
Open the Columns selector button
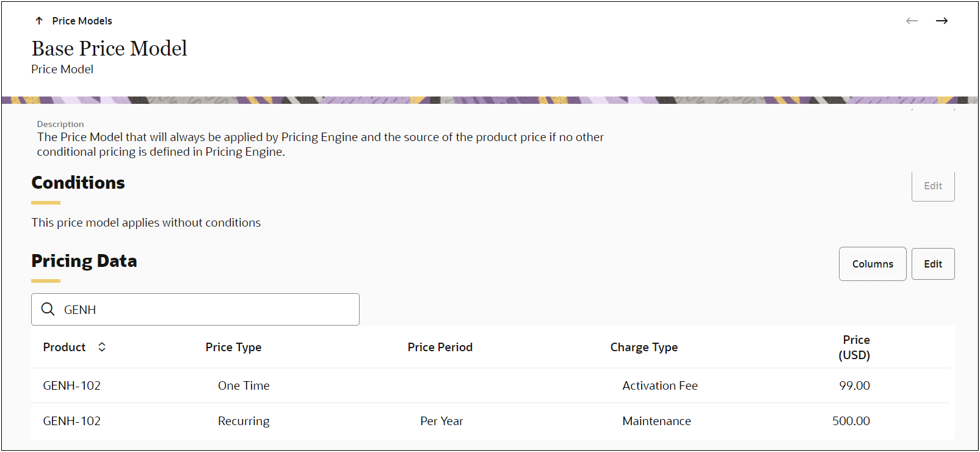(872, 264)
